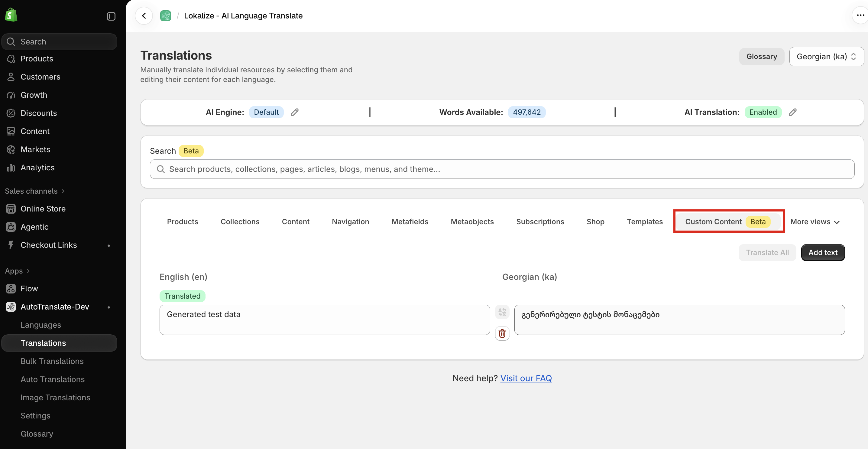Click the Analytics bar chart icon
Image resolution: width=868 pixels, height=449 pixels.
pos(11,168)
